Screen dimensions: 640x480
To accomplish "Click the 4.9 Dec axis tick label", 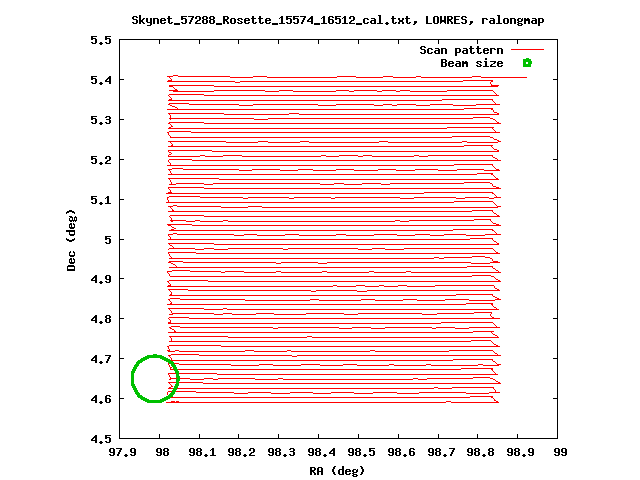I will pos(100,279).
